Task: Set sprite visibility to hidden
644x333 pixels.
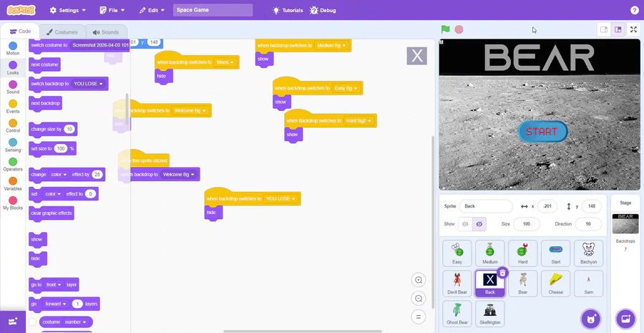Action: (x=479, y=224)
